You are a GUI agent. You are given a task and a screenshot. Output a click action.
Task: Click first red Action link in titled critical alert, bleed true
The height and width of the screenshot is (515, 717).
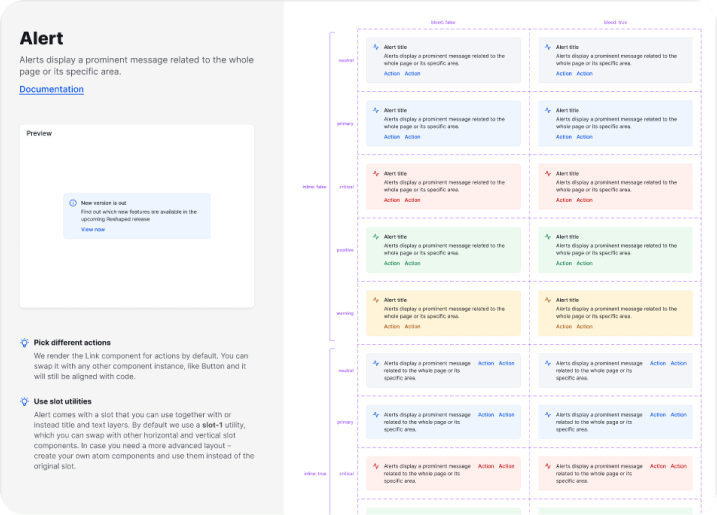[x=564, y=200]
